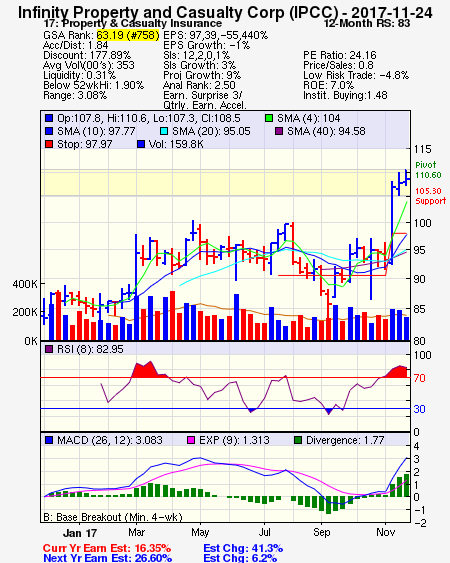Viewport: 450px width, 563px height.
Task: Click the green SMA (4) legend swatch
Action: pyautogui.click(x=269, y=118)
